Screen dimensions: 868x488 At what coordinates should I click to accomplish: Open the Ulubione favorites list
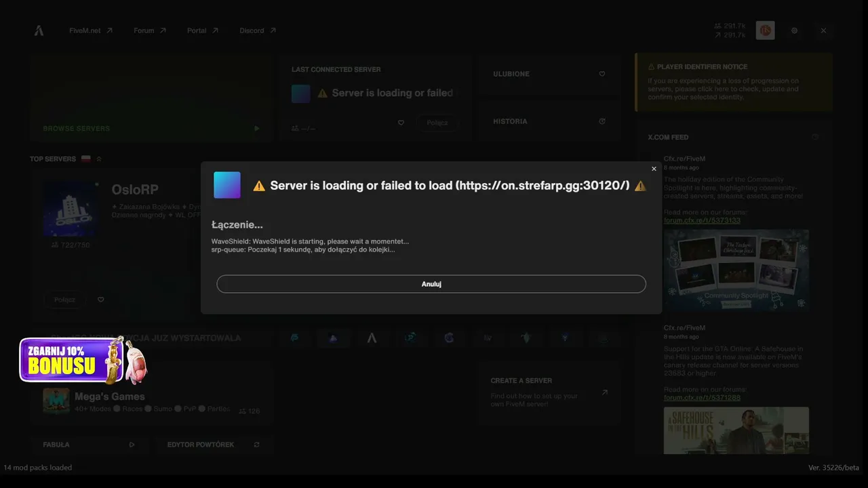coord(549,74)
